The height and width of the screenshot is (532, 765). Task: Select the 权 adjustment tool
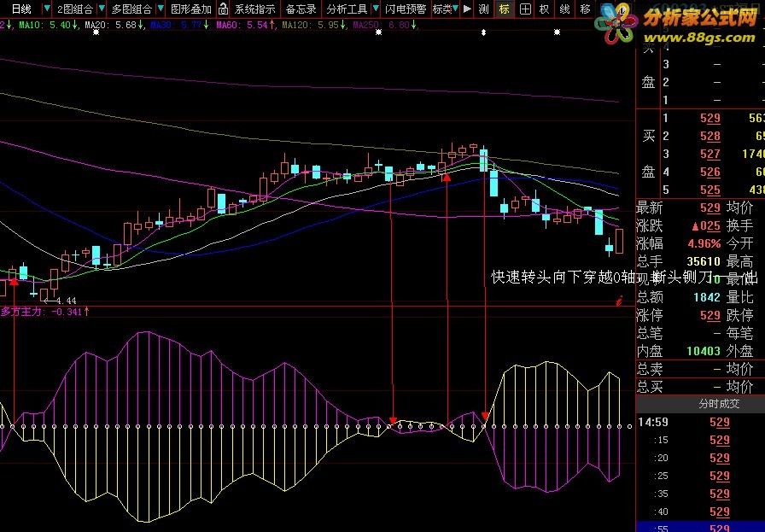coord(545,9)
